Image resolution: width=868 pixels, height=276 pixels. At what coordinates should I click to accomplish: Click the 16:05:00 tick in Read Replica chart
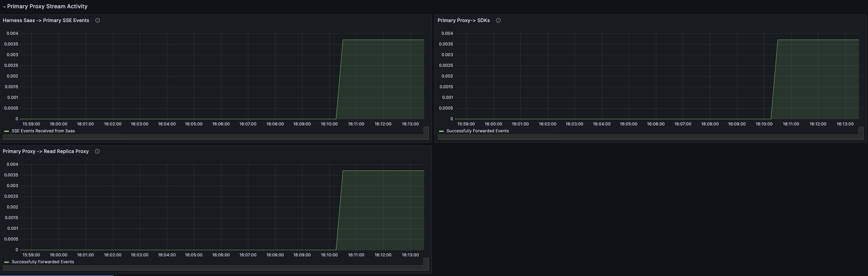[x=194, y=255]
